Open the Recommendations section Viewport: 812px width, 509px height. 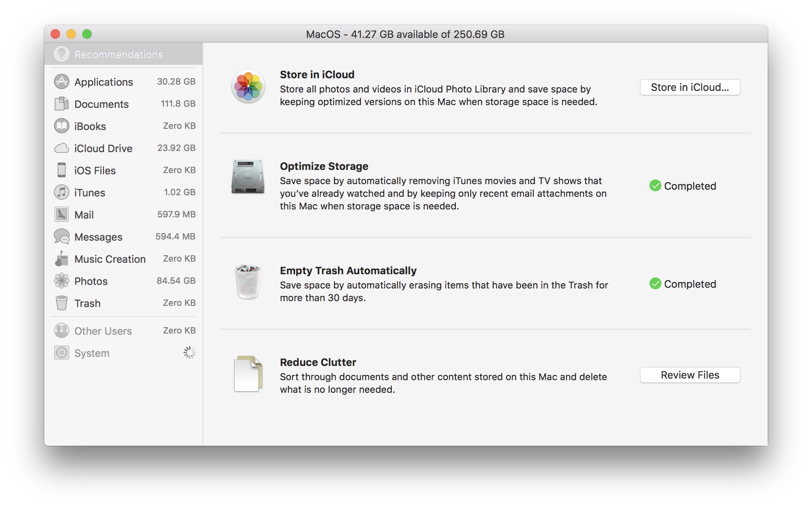pyautogui.click(x=123, y=54)
